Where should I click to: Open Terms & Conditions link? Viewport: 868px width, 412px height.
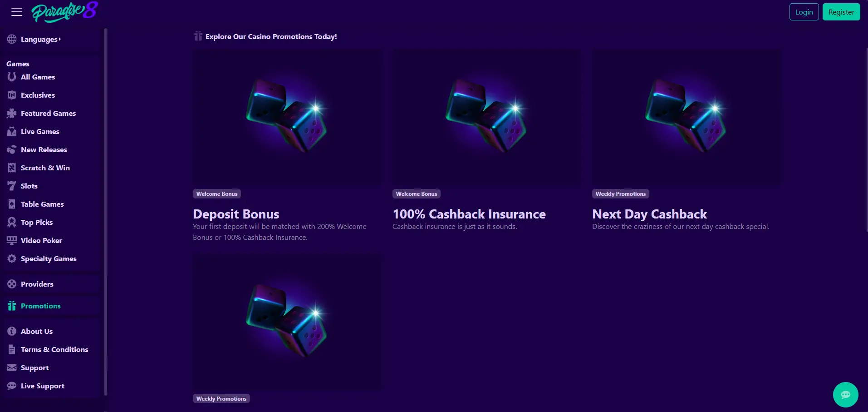tap(54, 349)
